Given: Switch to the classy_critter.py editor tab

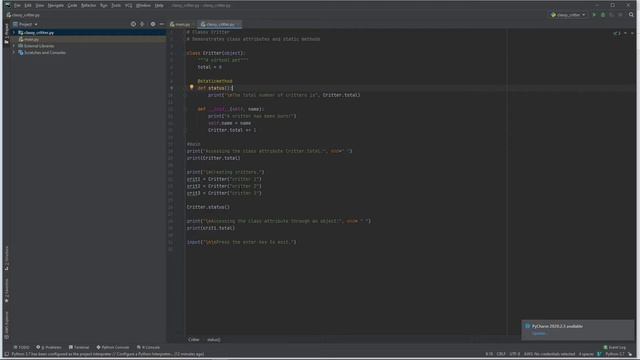Looking at the screenshot, I should coord(220,24).
